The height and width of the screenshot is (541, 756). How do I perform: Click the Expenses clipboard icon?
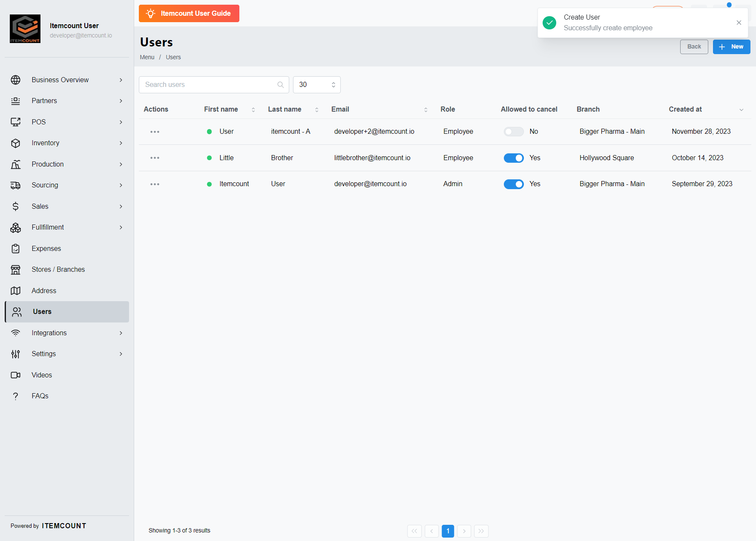click(16, 249)
